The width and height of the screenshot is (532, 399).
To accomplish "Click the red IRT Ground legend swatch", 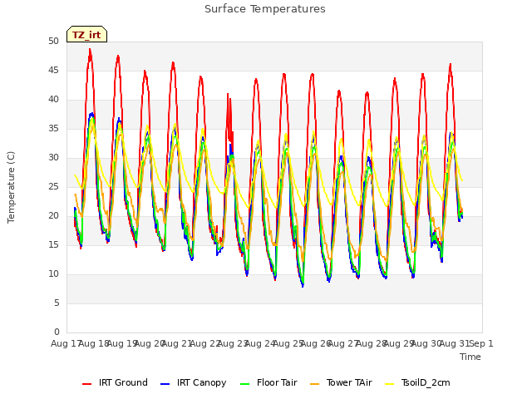I will (x=86, y=384).
